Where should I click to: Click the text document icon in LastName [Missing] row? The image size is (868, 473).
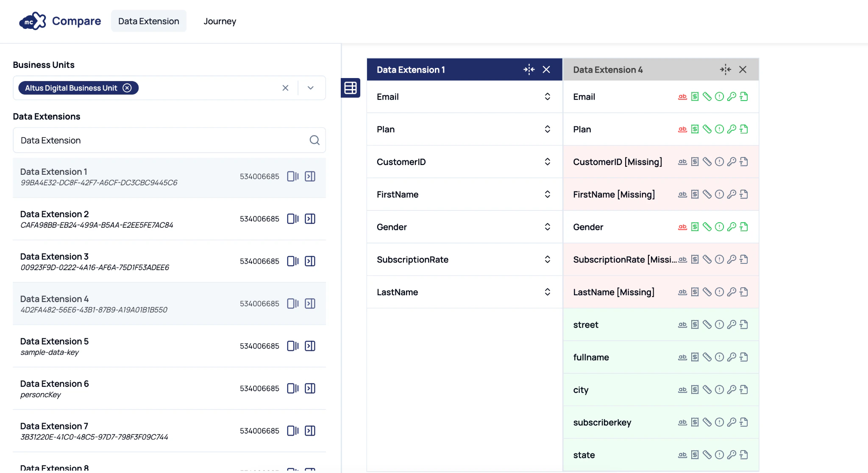click(744, 292)
